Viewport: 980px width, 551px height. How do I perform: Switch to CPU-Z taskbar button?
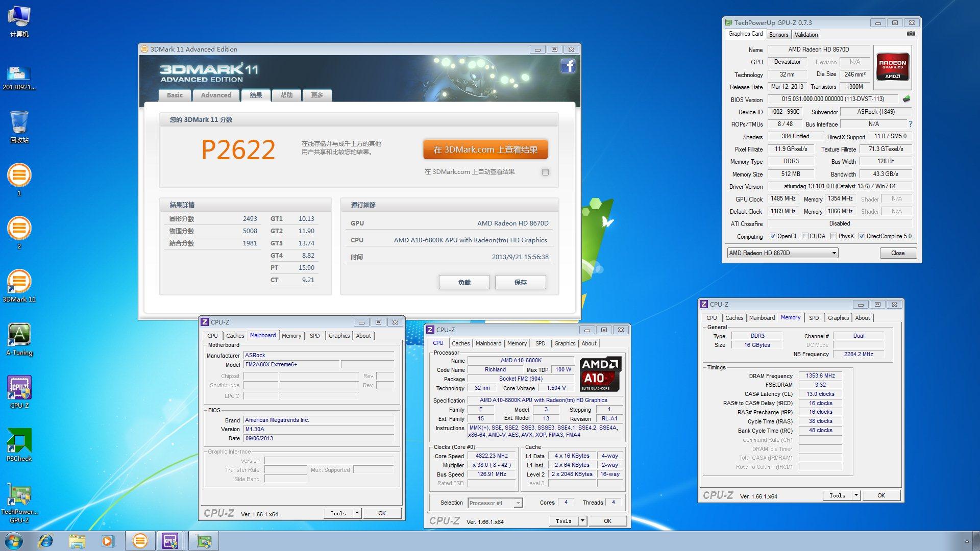coord(170,541)
